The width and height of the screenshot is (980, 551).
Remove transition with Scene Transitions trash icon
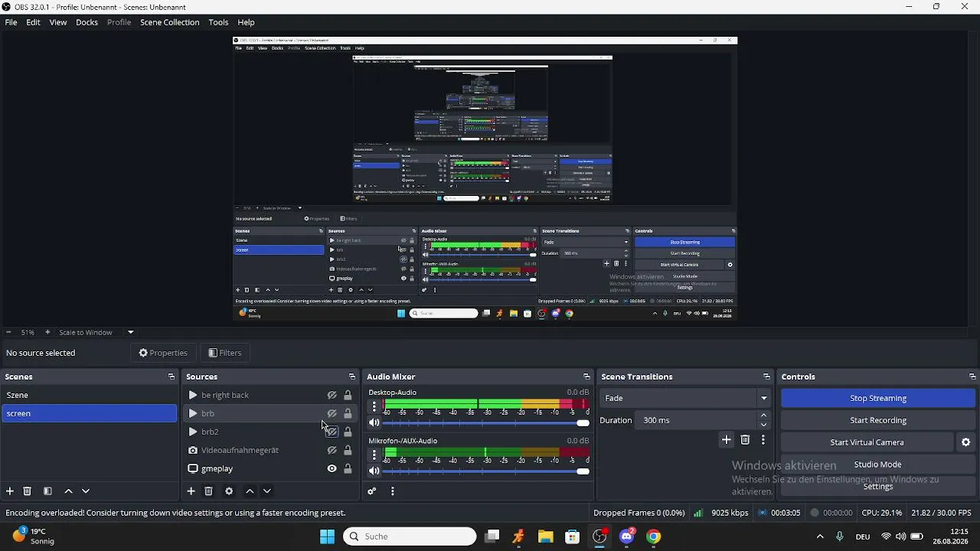click(x=745, y=440)
